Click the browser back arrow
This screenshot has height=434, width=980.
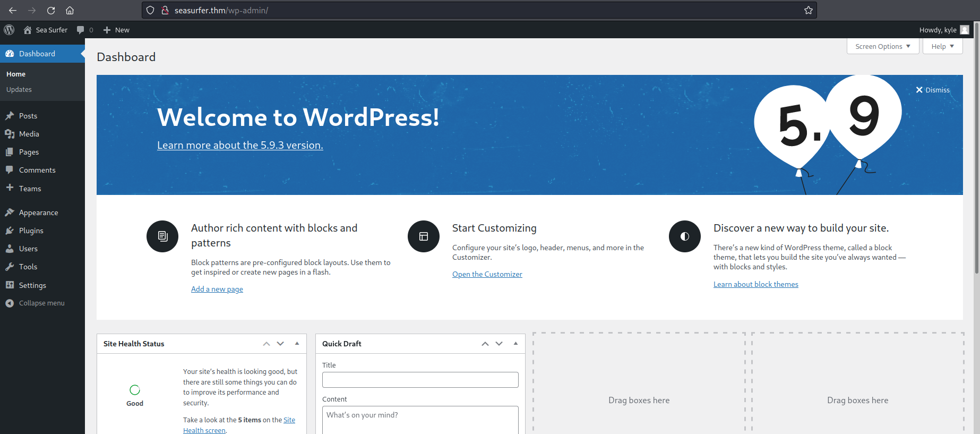click(x=13, y=10)
